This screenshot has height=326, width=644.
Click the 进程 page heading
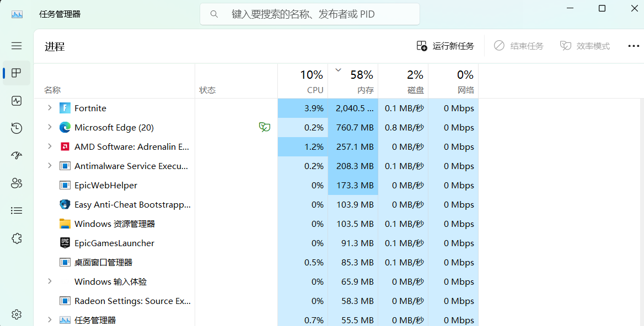click(55, 47)
